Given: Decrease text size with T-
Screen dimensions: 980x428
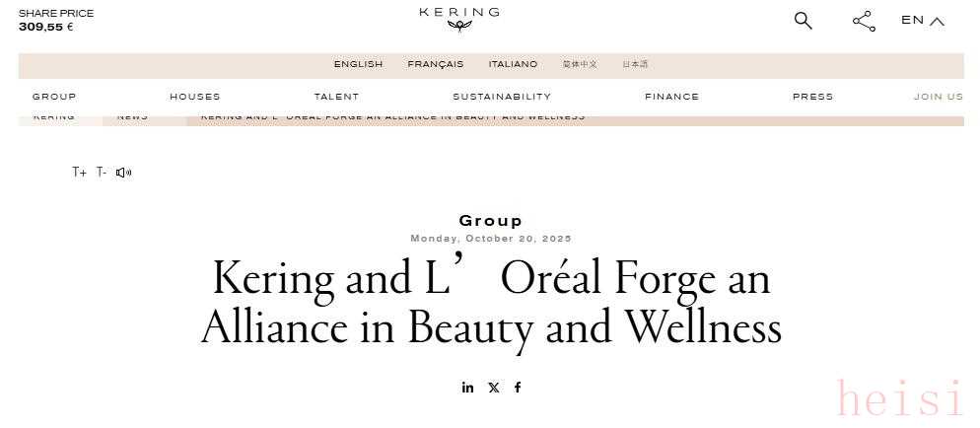Looking at the screenshot, I should 102,173.
